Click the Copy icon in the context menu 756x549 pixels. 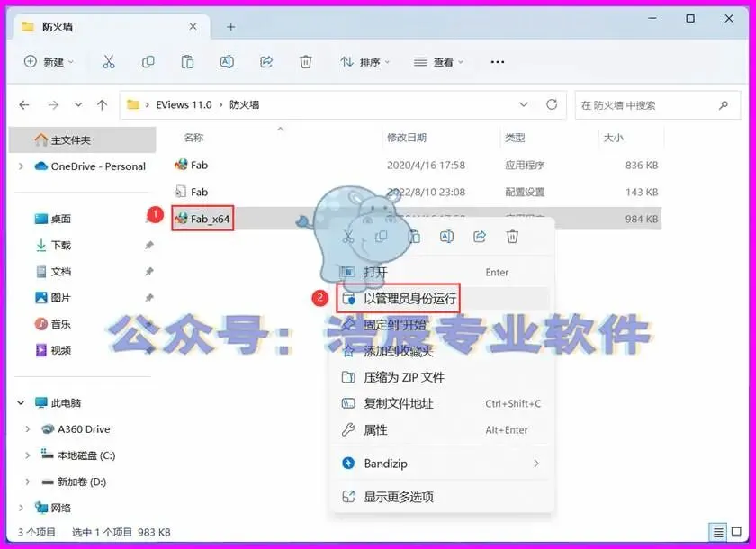(x=381, y=237)
